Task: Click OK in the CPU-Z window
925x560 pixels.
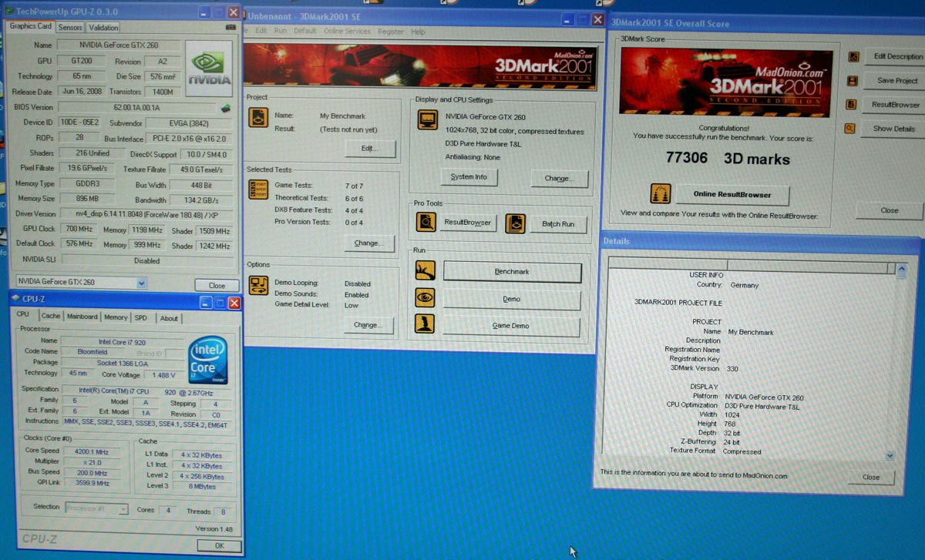Action: point(219,545)
